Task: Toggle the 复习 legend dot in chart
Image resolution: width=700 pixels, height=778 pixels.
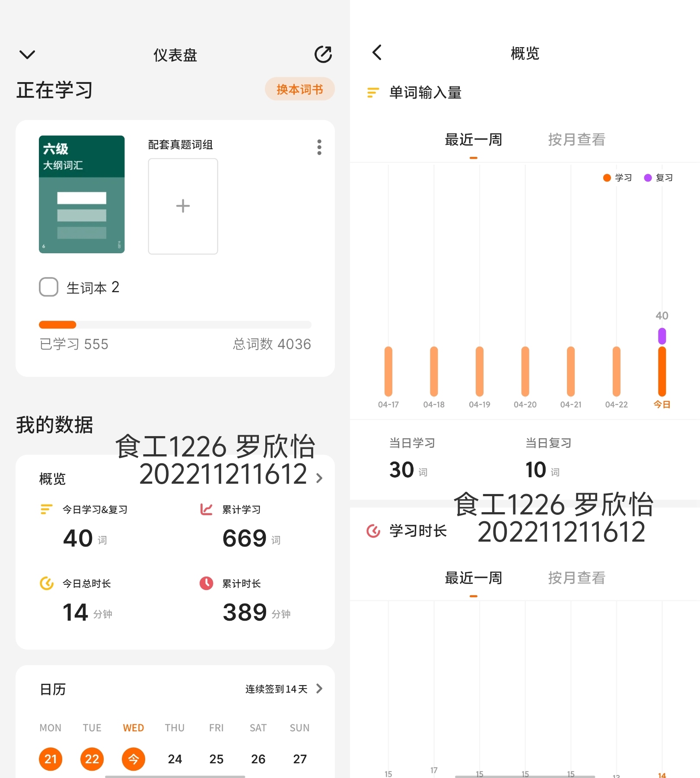Action: pyautogui.click(x=648, y=178)
